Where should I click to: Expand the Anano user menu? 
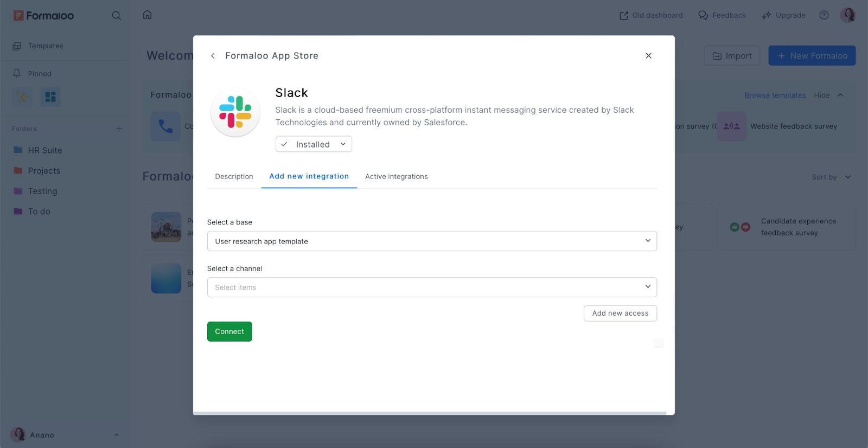116,435
